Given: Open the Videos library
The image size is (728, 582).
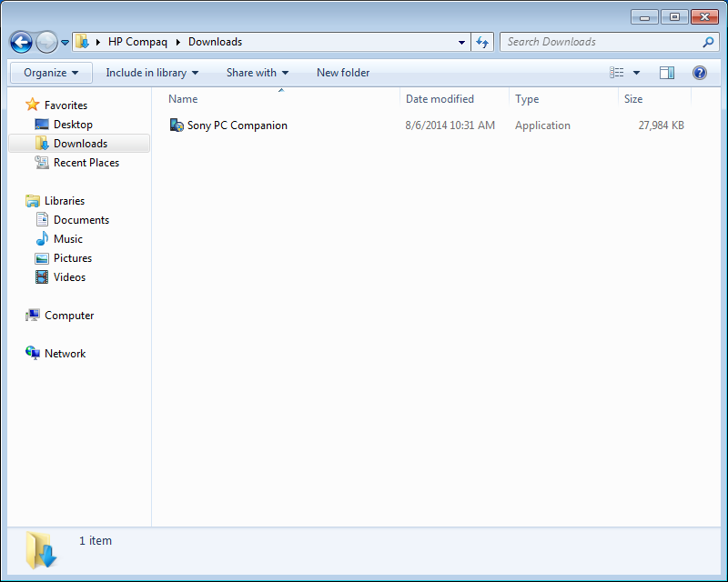Looking at the screenshot, I should click(69, 277).
